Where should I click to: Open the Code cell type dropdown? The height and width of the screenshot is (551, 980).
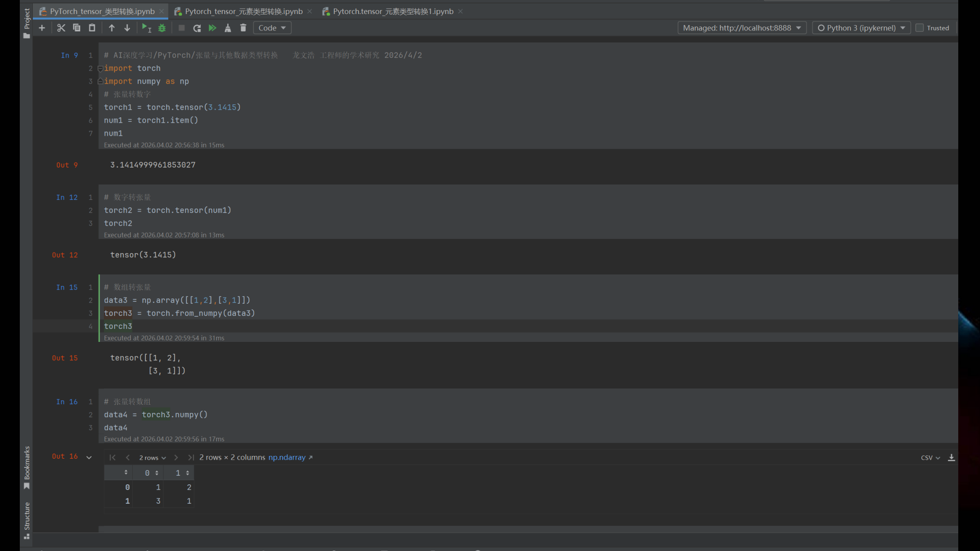(272, 28)
